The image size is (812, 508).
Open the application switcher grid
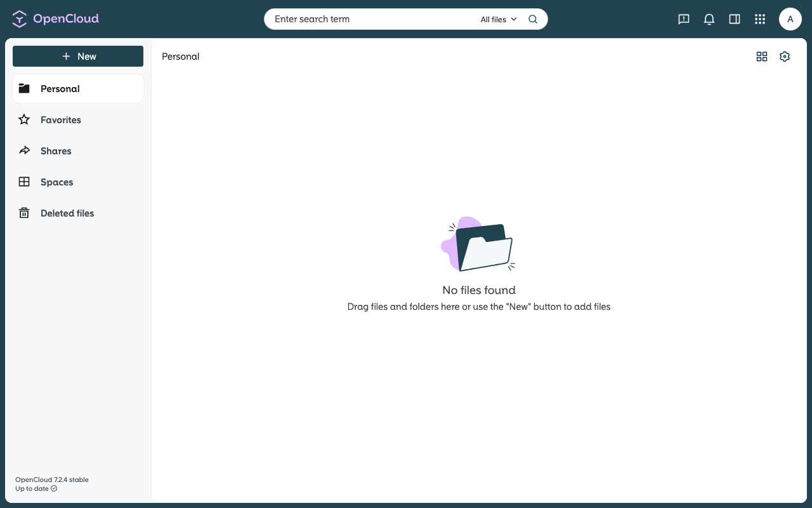760,19
